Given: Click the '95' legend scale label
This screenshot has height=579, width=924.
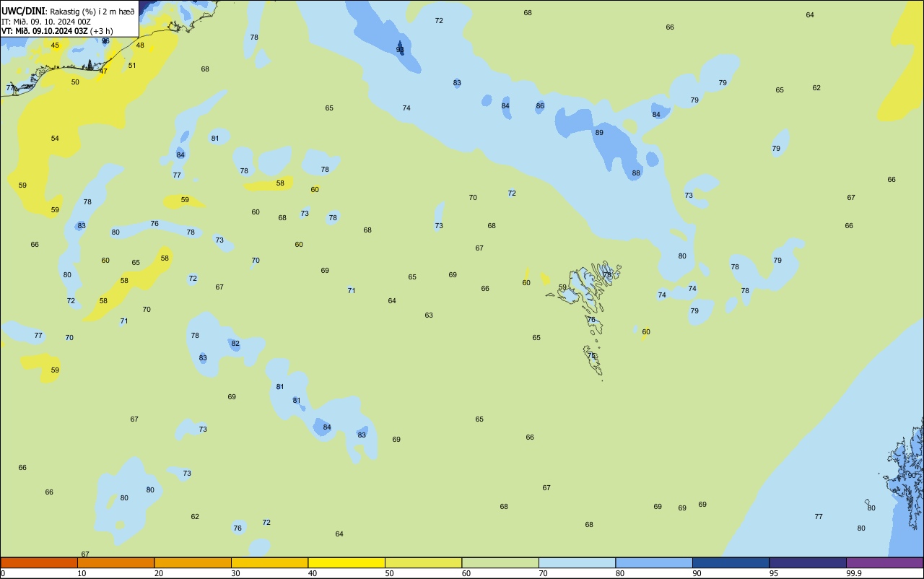Looking at the screenshot, I should (x=774, y=573).
